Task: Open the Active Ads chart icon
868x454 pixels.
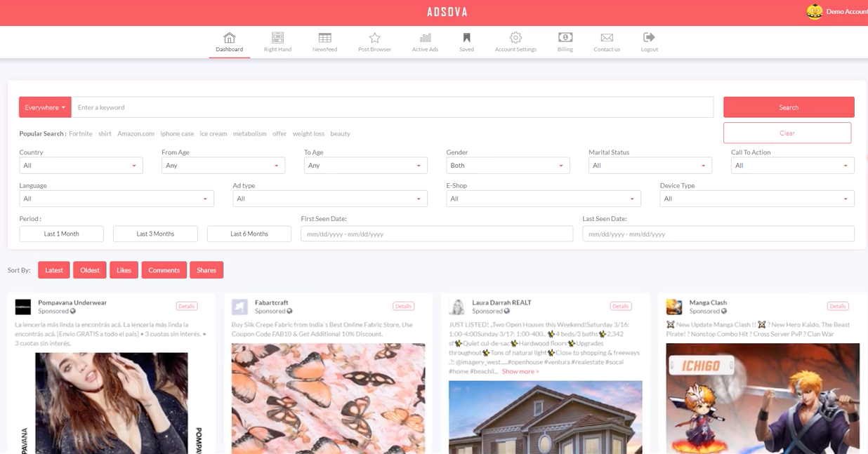Action: pos(425,37)
